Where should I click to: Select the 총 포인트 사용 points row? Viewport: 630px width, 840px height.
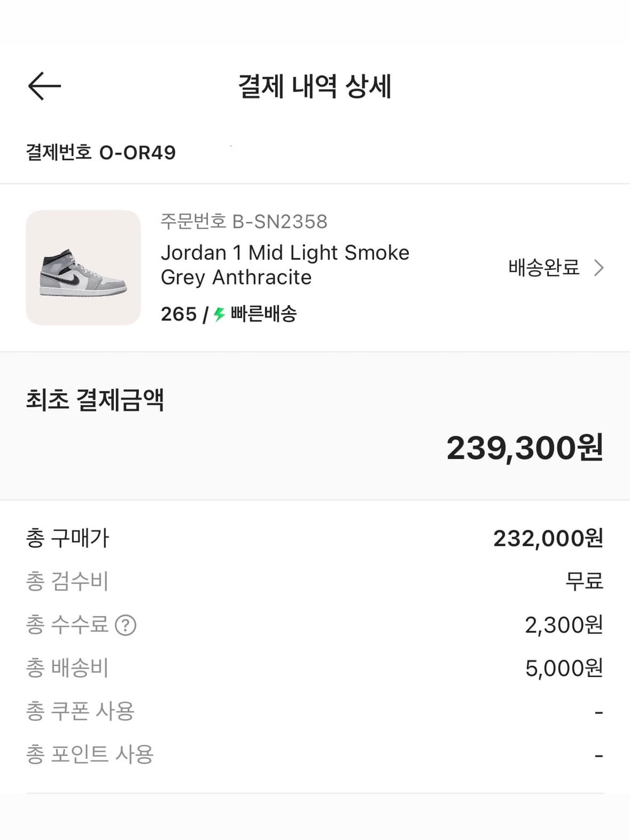pyautogui.click(x=90, y=754)
